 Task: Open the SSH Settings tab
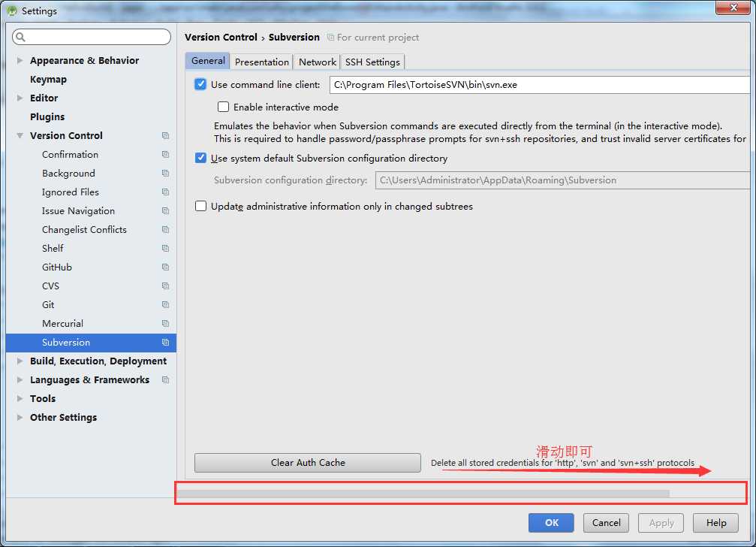372,62
